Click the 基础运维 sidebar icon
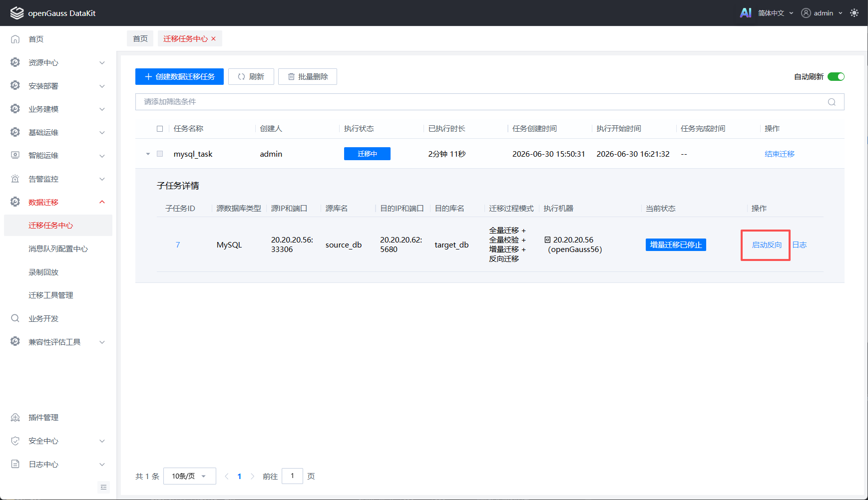Screen dimensions: 868x500 click(15, 132)
